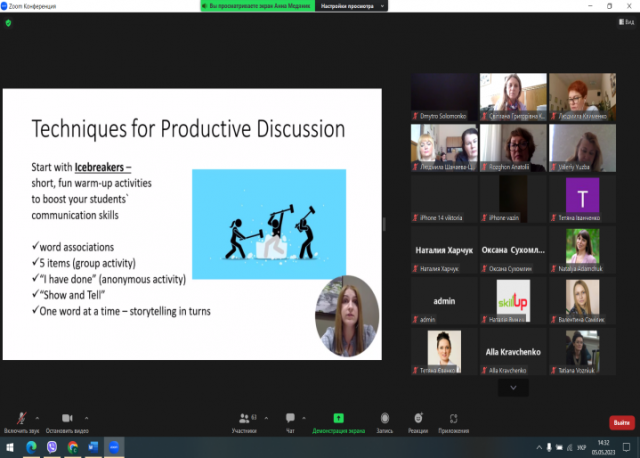Unmute microphone with the audio button
The height and width of the screenshot is (458, 640).
(19, 418)
